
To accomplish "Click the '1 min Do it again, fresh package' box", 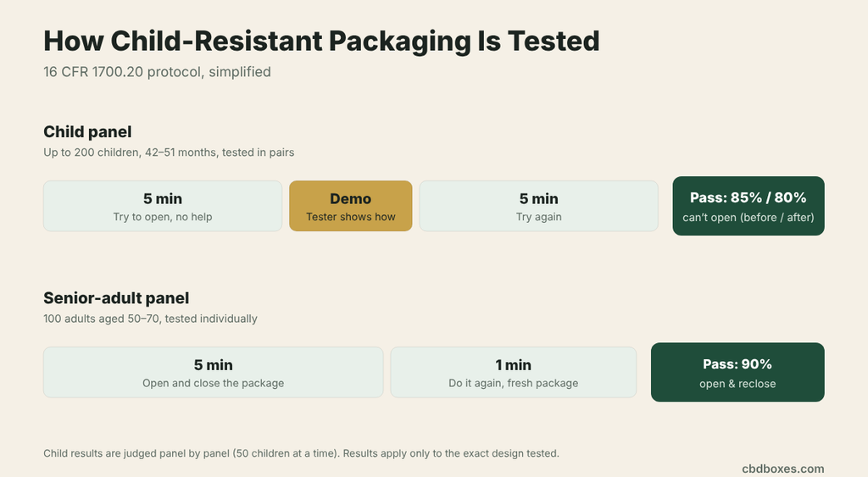I will pos(513,373).
